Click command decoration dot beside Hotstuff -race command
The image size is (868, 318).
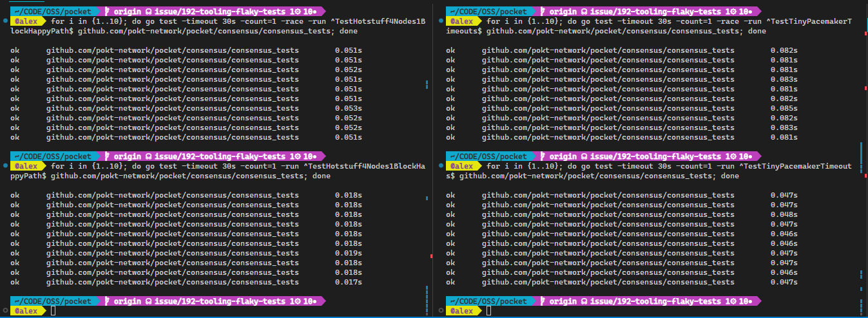tap(5, 21)
